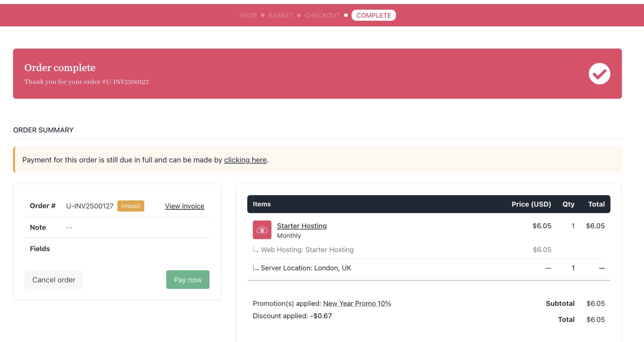The width and height of the screenshot is (644, 342).
Task: Click order number U-INV2500127 in details
Action: tap(90, 206)
